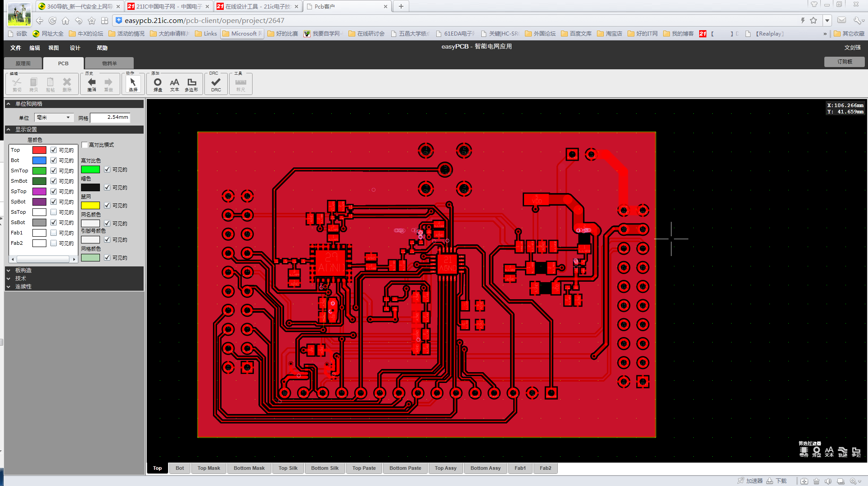This screenshot has height=486, width=868.
Task: Enable Fab1 layer visible checkbox
Action: (54, 233)
